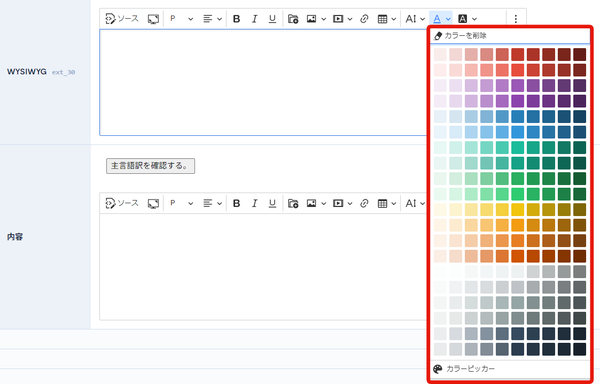
Task: Click the 内容 field label
Action: [x=15, y=237]
